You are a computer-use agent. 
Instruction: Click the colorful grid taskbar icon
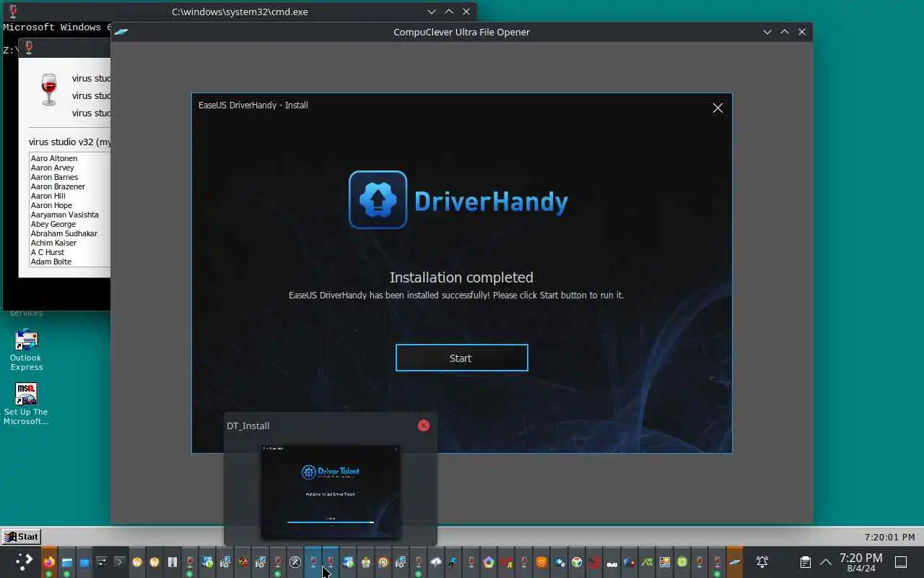point(665,562)
